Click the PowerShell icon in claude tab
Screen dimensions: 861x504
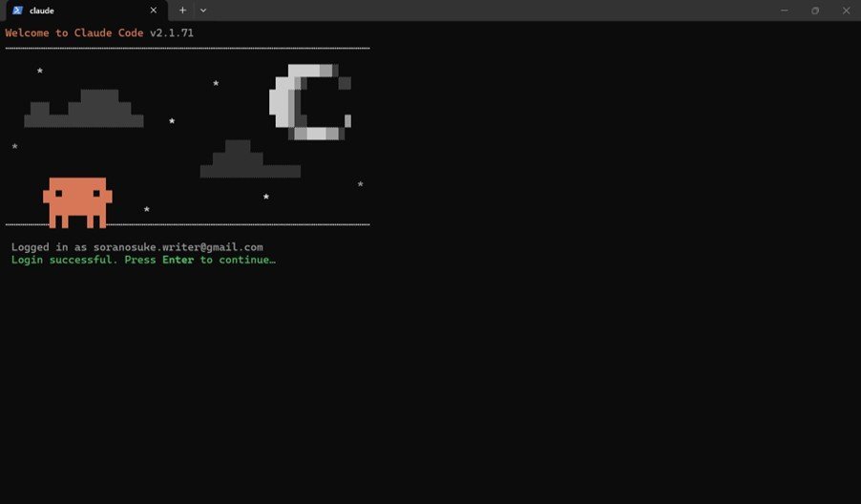pyautogui.click(x=17, y=10)
